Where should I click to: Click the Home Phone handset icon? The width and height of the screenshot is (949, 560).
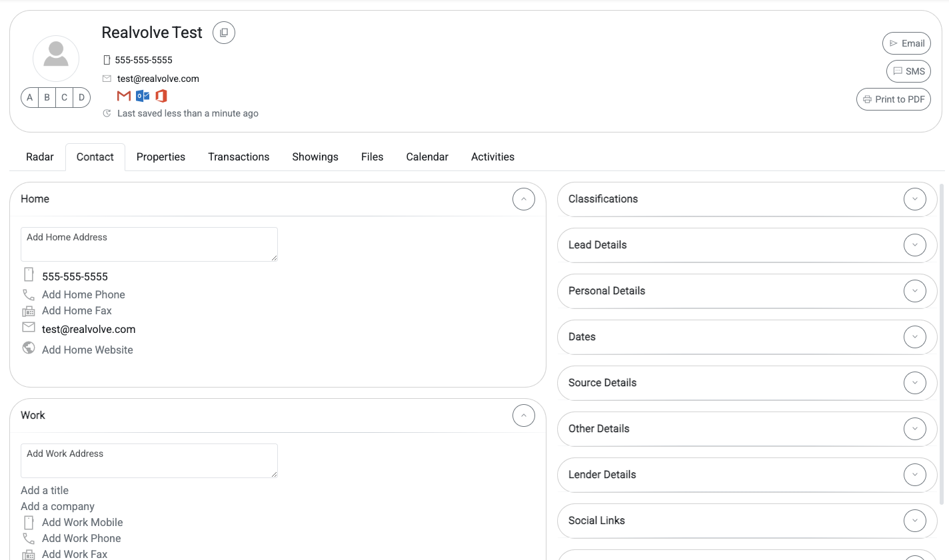point(29,294)
